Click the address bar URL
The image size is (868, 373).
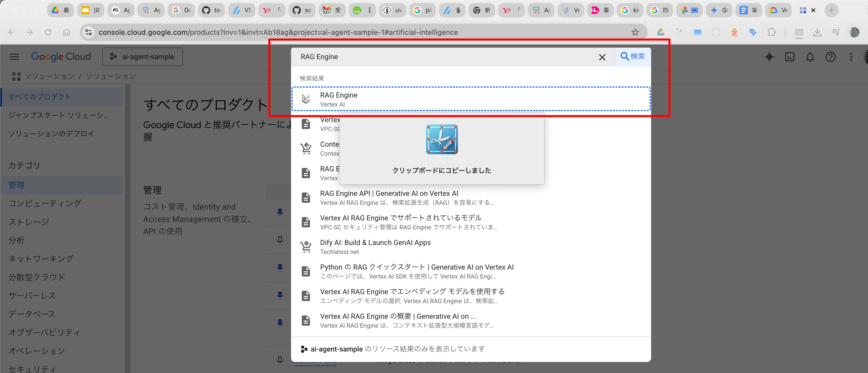coord(278,32)
